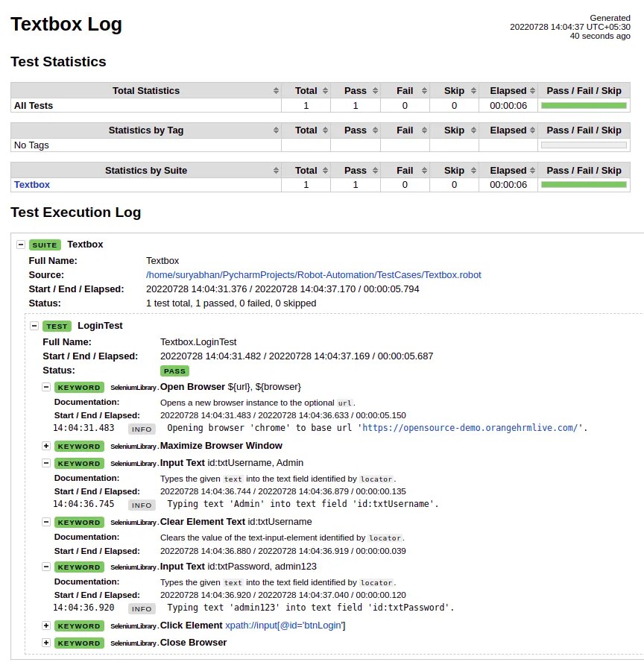The height and width of the screenshot is (668, 644).
Task: Click the PASS status badge for LoginTest
Action: click(174, 371)
